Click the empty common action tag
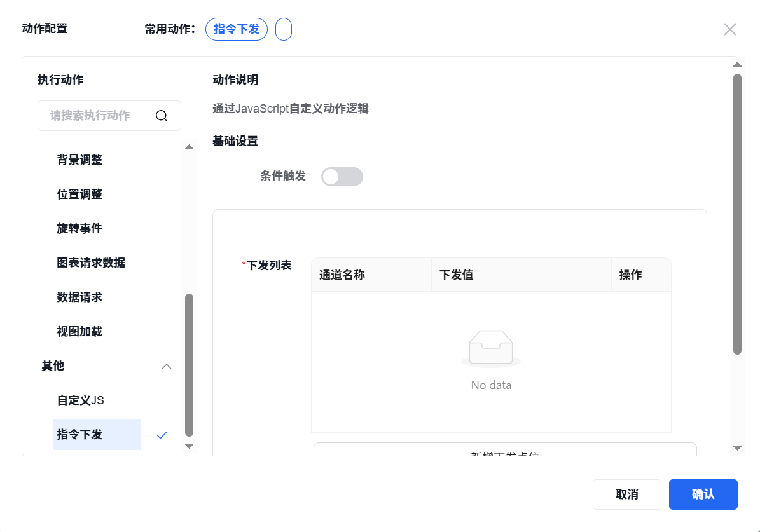This screenshot has height=532, width=760. click(x=284, y=29)
